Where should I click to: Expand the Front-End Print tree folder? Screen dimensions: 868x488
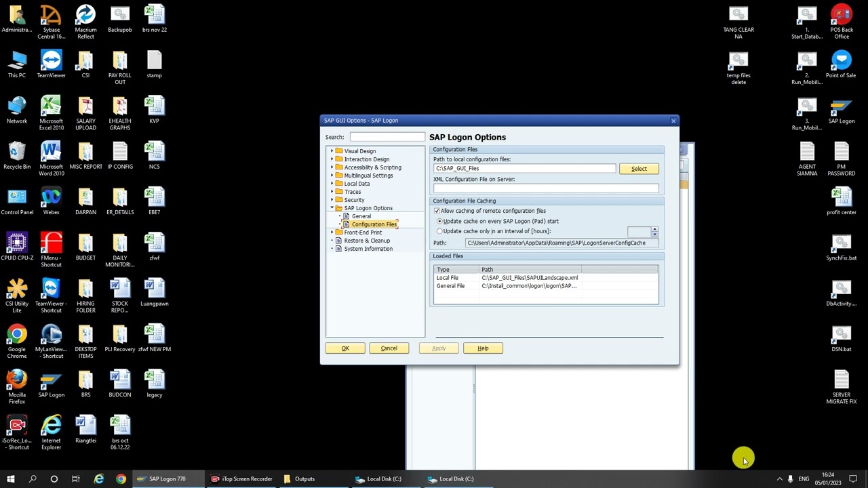[x=332, y=232]
